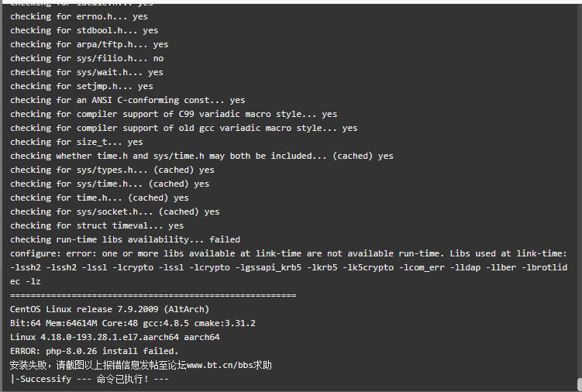Screen dimensions: 582x392
Task: Click the 'CentOS Linux release 7.9.2009' line
Action: (x=109, y=309)
